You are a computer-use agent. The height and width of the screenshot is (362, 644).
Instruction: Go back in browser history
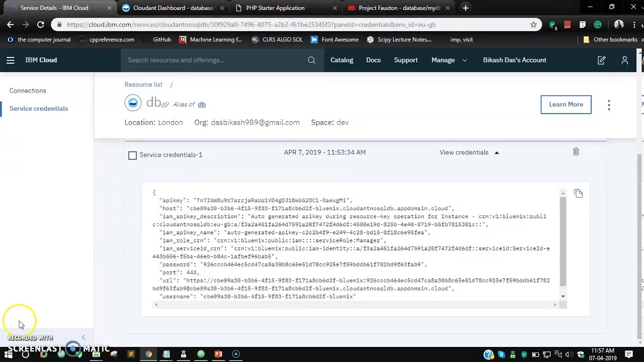click(11, 24)
